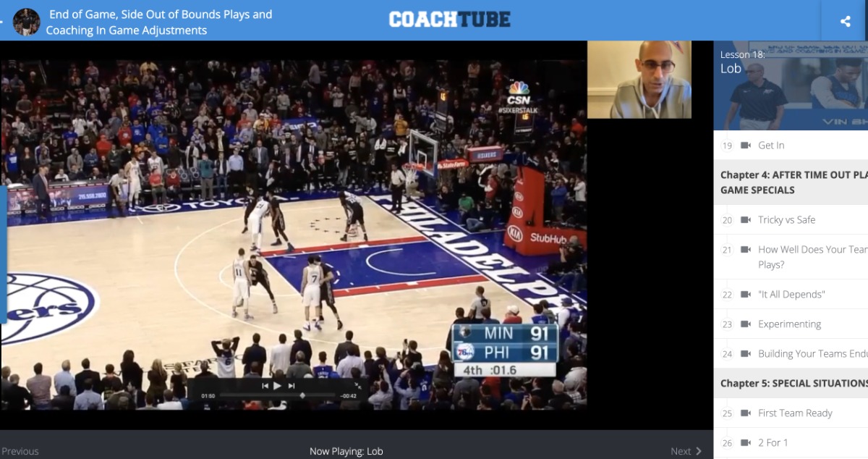868x459 pixels.
Task: Collapse Chapter 4 After Time Out header
Action: (x=793, y=182)
